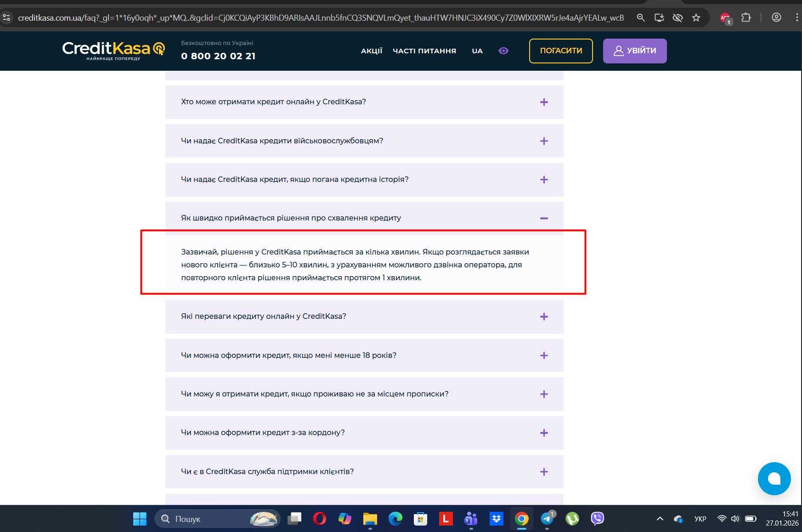Image resolution: width=802 pixels, height=532 pixels.
Task: Collapse the 'Як швидко приймається рішення' answer
Action: click(x=364, y=218)
